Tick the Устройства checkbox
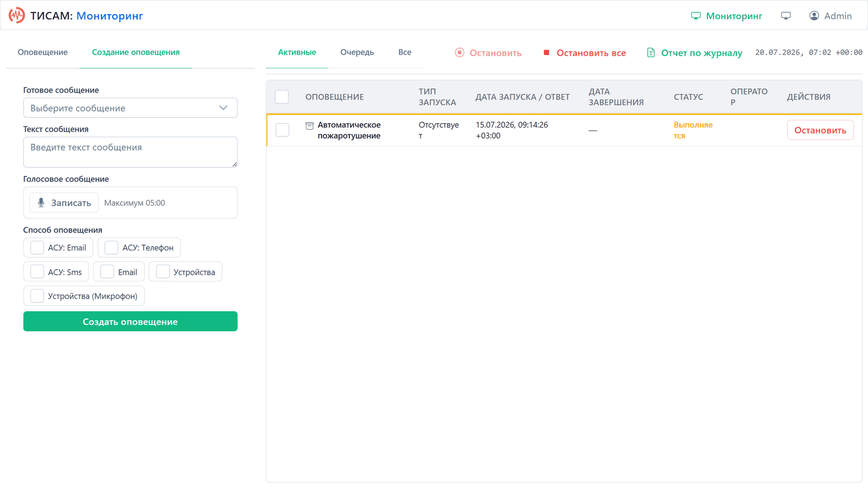 (x=163, y=272)
